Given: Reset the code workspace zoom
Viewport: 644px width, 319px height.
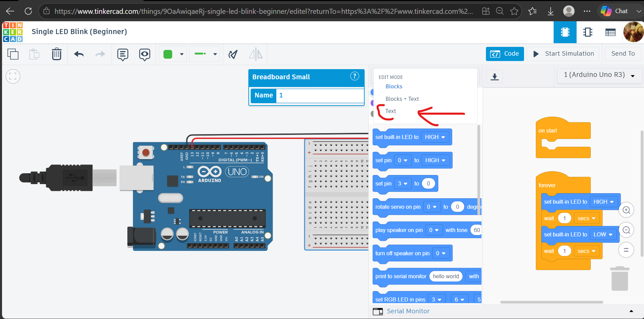Looking at the screenshot, I should point(626,250).
